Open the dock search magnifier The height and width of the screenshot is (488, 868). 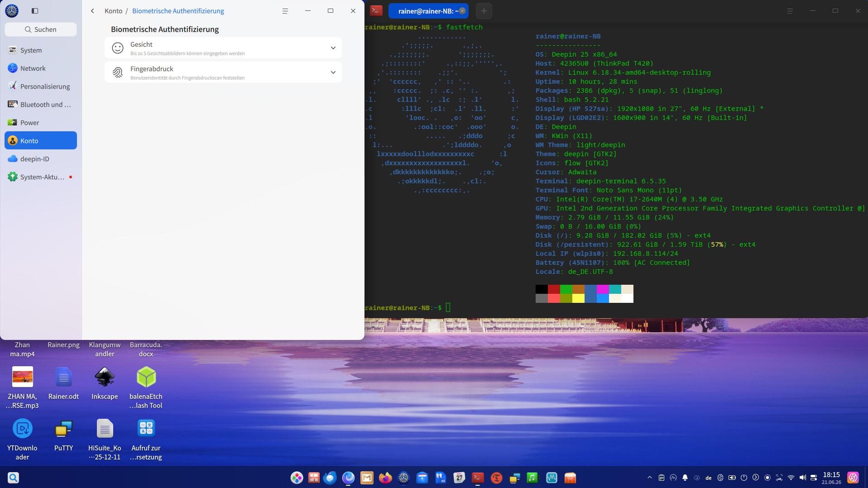13,478
